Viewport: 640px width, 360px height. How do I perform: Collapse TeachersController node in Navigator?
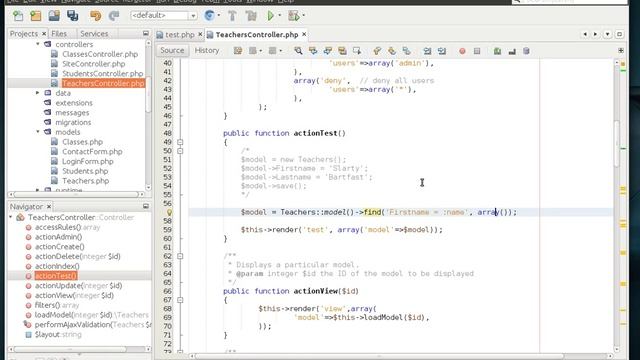(x=11, y=217)
